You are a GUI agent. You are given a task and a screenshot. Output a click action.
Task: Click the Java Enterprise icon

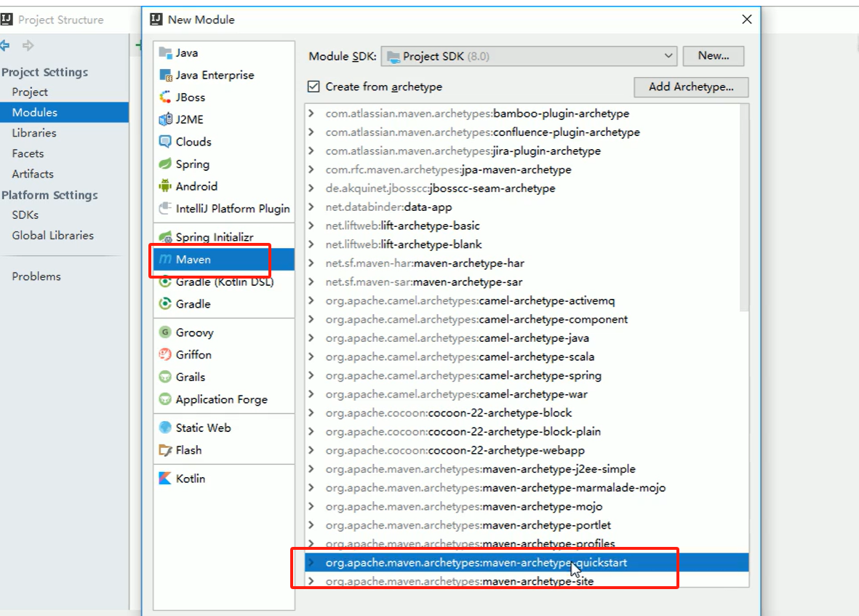(x=165, y=75)
